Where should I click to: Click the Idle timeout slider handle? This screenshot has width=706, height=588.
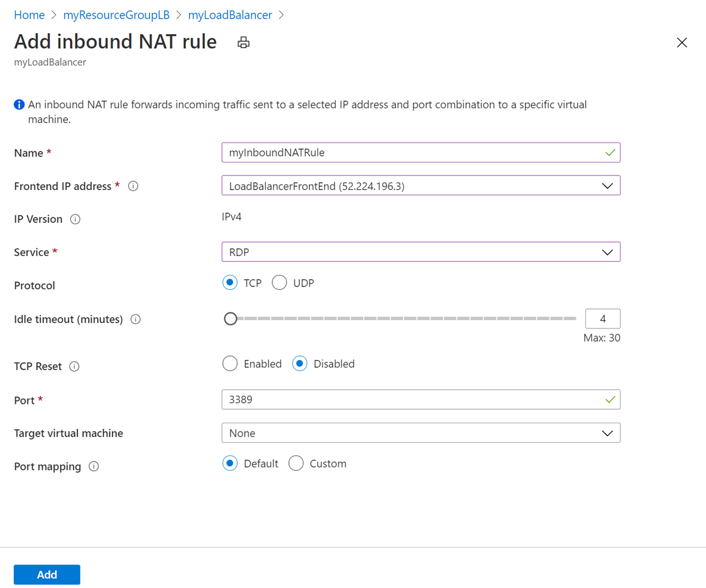pos(230,318)
